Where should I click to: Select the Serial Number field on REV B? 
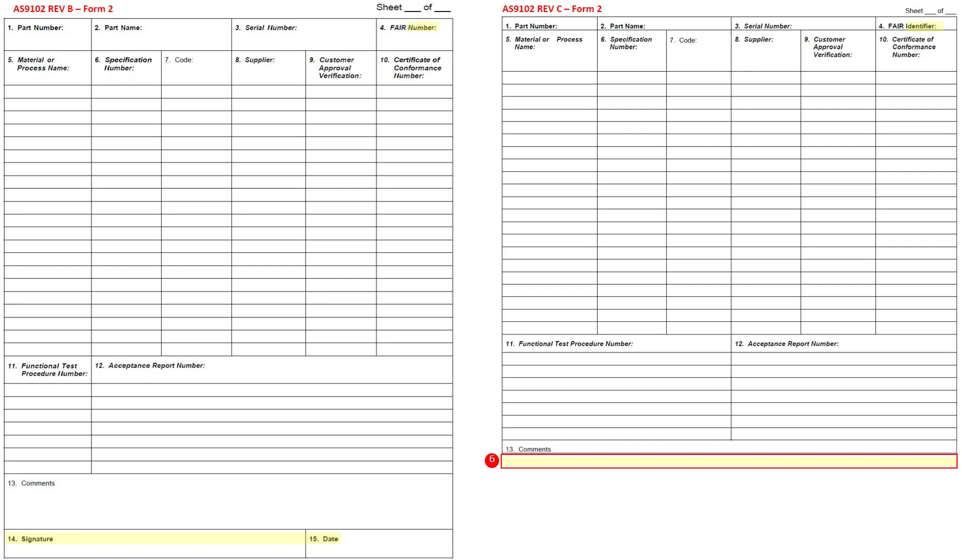point(265,27)
